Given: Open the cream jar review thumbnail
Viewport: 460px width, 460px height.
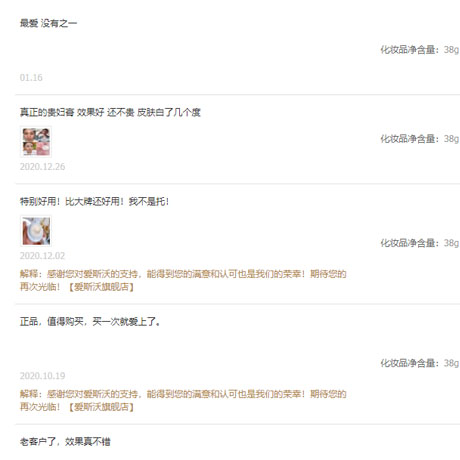Looking at the screenshot, I should click(36, 231).
